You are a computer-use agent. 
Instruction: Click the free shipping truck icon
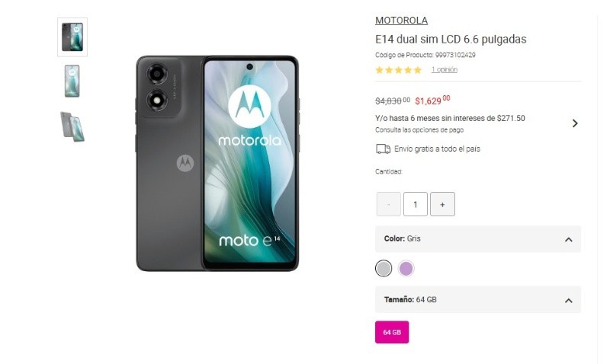[384, 149]
